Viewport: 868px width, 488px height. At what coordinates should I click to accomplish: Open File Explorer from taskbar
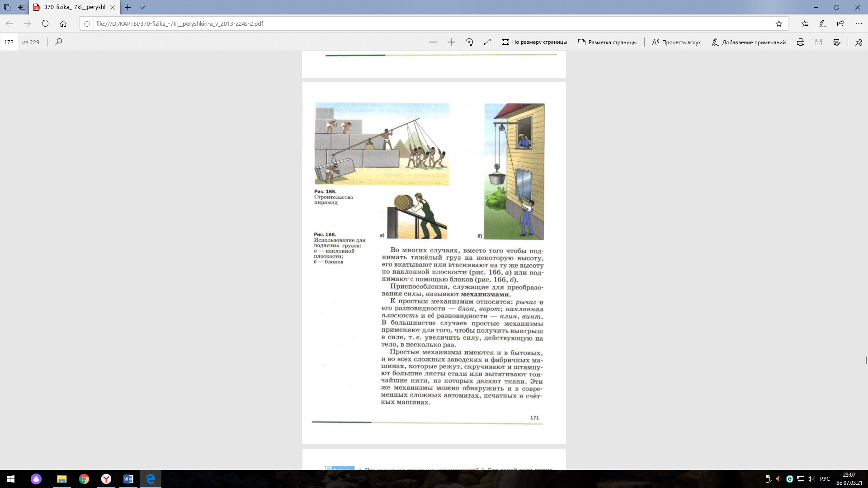[61, 479]
